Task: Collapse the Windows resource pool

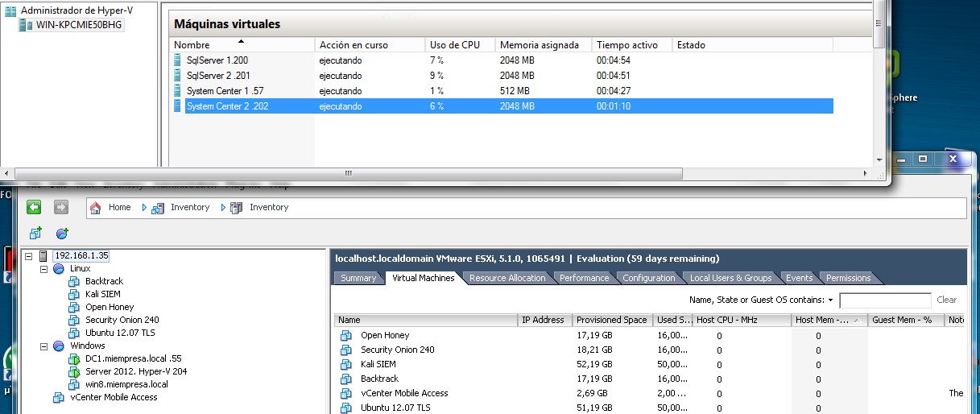Action: 44,346
